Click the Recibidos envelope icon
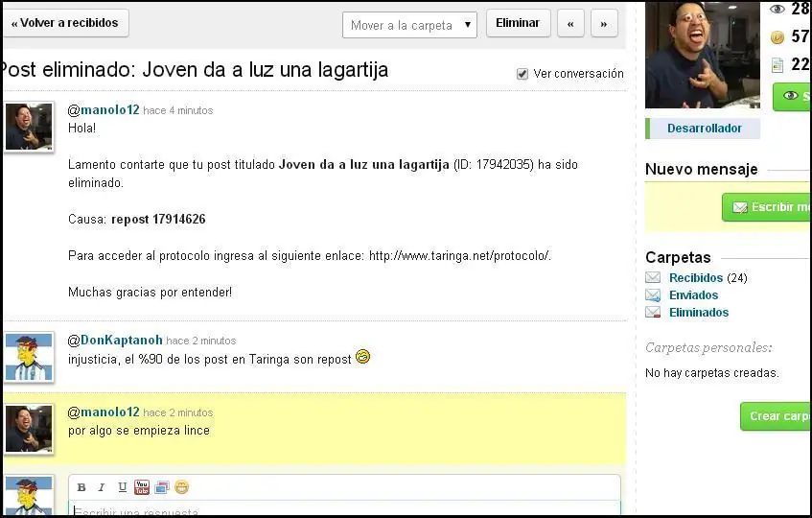The image size is (812, 518). [x=653, y=278]
